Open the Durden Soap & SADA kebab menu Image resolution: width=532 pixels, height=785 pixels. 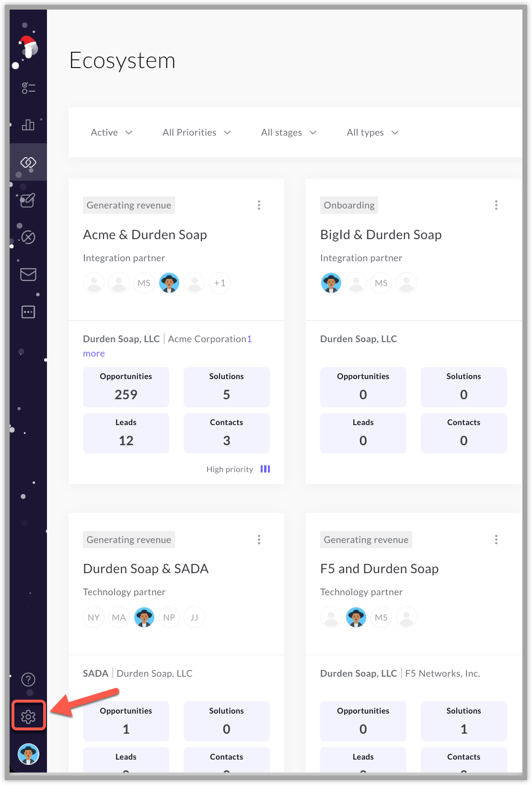(259, 540)
